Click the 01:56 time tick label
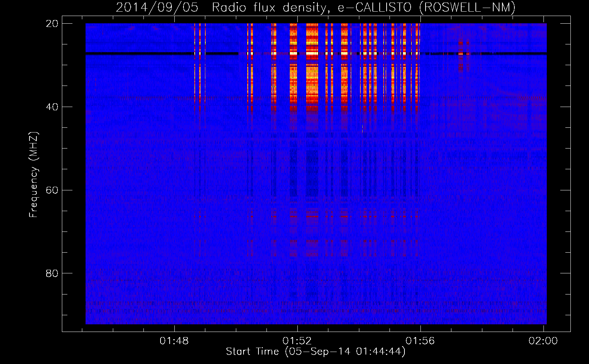 420,341
